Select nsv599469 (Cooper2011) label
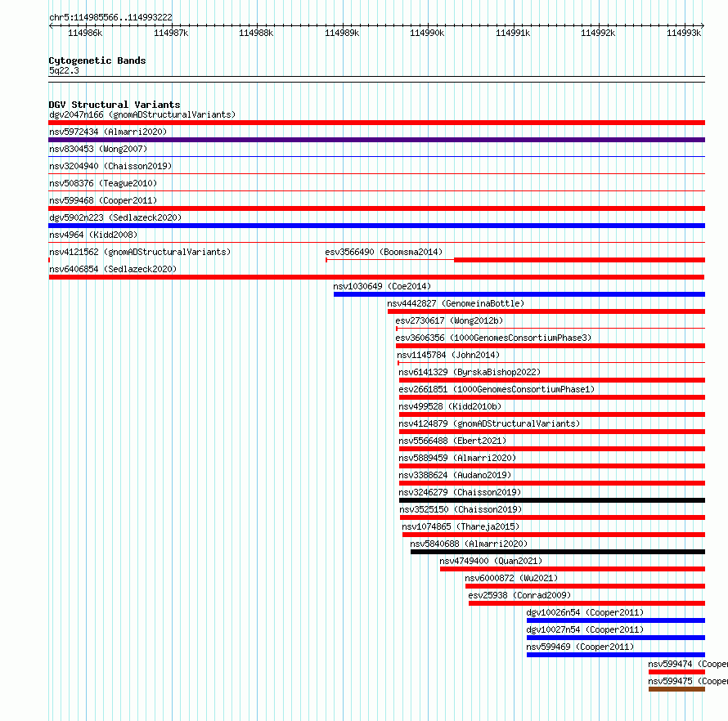This screenshot has width=728, height=721. 580,647
